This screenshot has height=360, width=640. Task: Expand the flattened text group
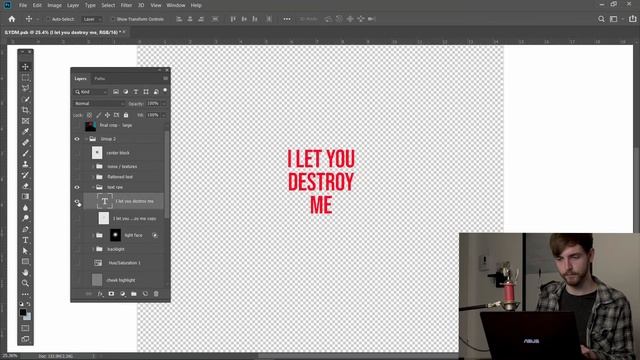pyautogui.click(x=93, y=177)
